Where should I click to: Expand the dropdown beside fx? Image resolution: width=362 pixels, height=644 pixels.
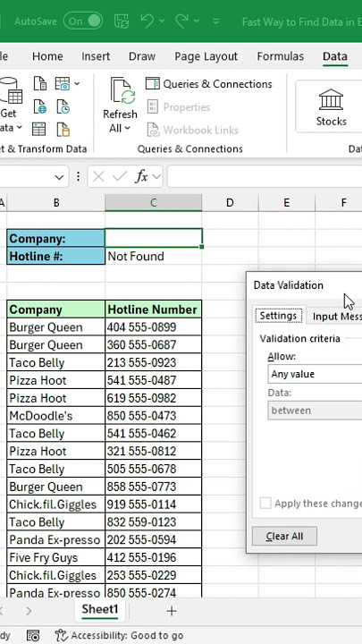pyautogui.click(x=156, y=177)
